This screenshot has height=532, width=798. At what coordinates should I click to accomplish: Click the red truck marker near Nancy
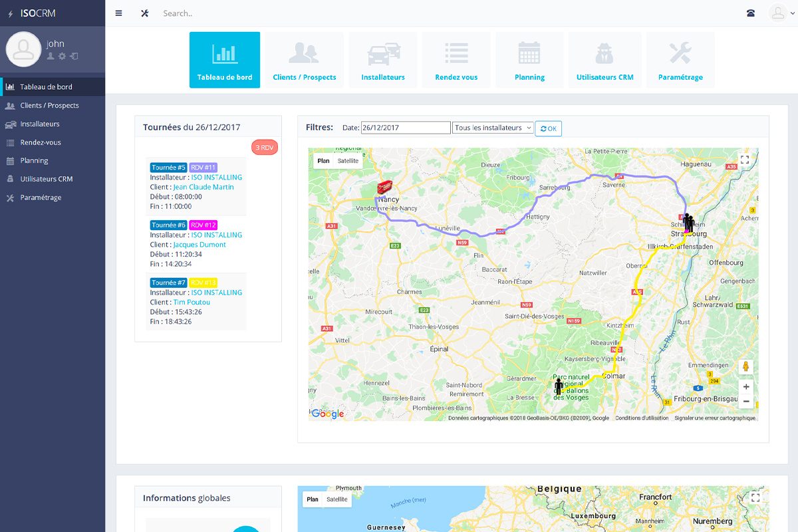pos(384,189)
